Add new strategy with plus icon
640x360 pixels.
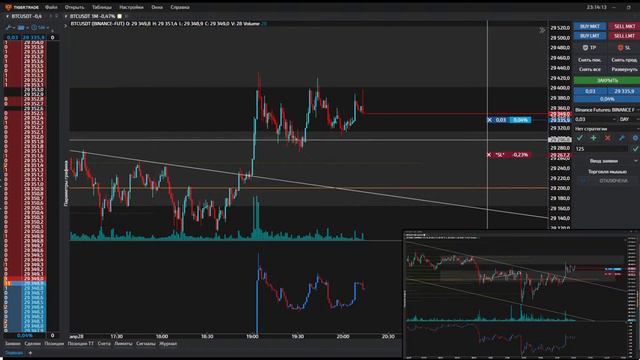[x=593, y=138]
